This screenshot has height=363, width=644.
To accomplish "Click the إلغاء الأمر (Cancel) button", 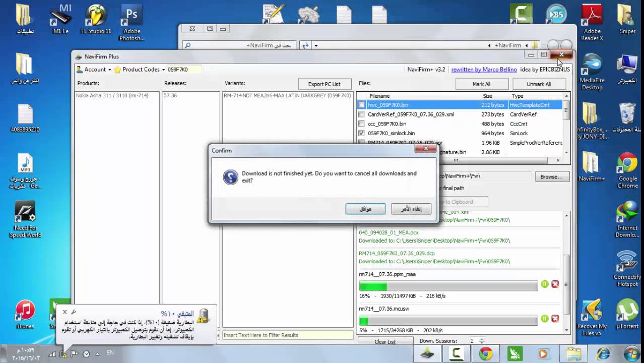I will click(x=411, y=209).
